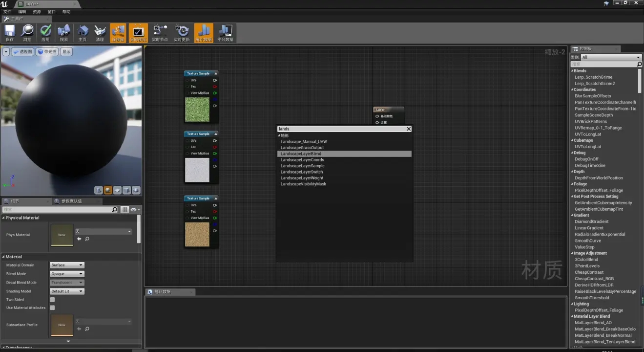Apply material changes with the 应用 icon
Screen dimensions: 644x352
pyautogui.click(x=45, y=33)
